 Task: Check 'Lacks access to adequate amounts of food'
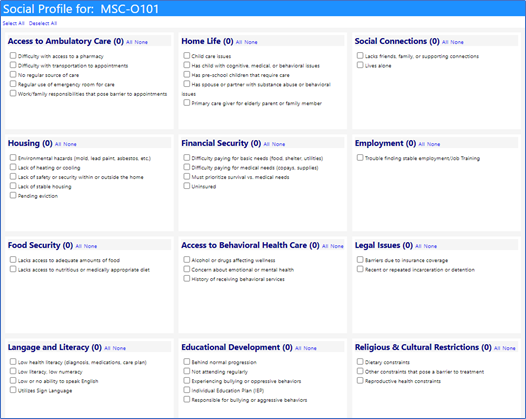point(13,260)
